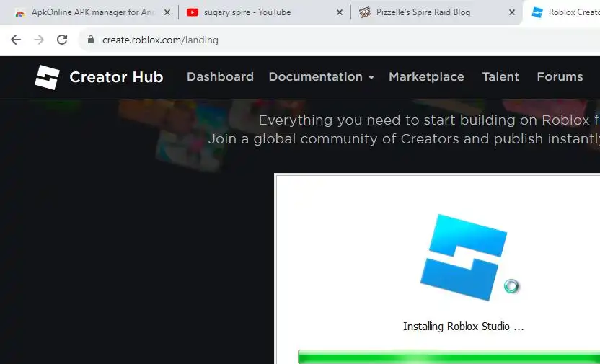Click the padlock site info icon

pyautogui.click(x=91, y=40)
